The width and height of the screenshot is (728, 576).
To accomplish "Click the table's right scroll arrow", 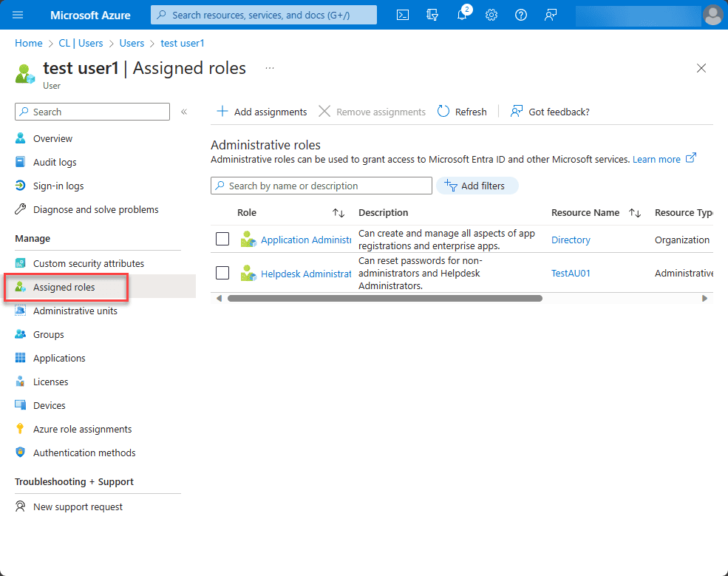I will point(704,298).
